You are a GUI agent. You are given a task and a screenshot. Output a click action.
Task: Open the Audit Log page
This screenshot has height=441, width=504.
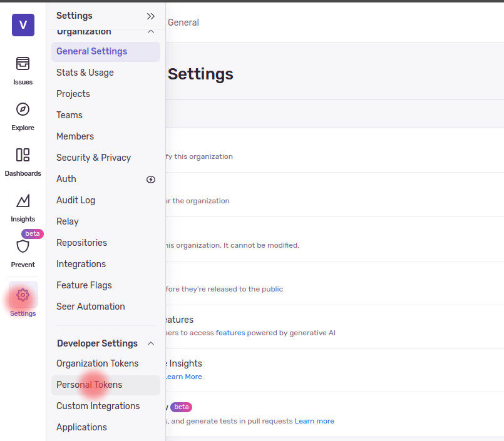[x=76, y=200]
